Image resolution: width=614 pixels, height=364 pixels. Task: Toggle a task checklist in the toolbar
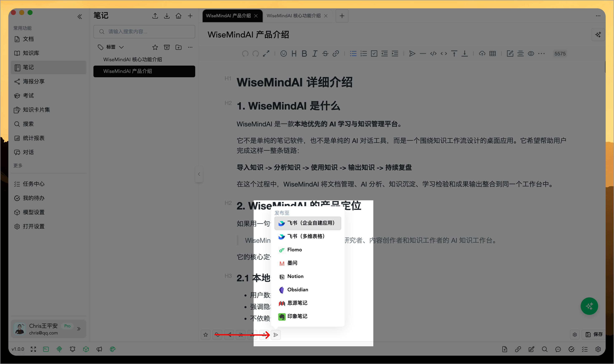(x=374, y=54)
